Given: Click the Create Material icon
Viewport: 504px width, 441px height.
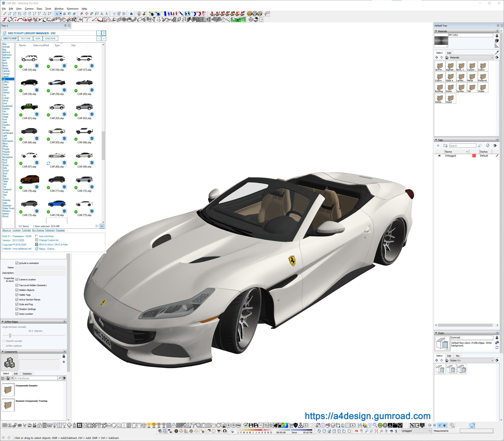Looking at the screenshot, I should [x=497, y=41].
